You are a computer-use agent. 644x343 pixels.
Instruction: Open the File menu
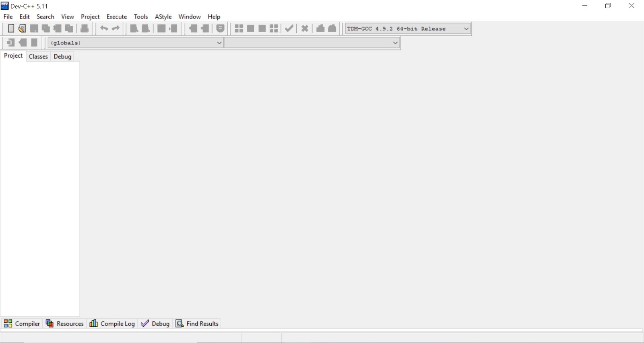coord(8,17)
